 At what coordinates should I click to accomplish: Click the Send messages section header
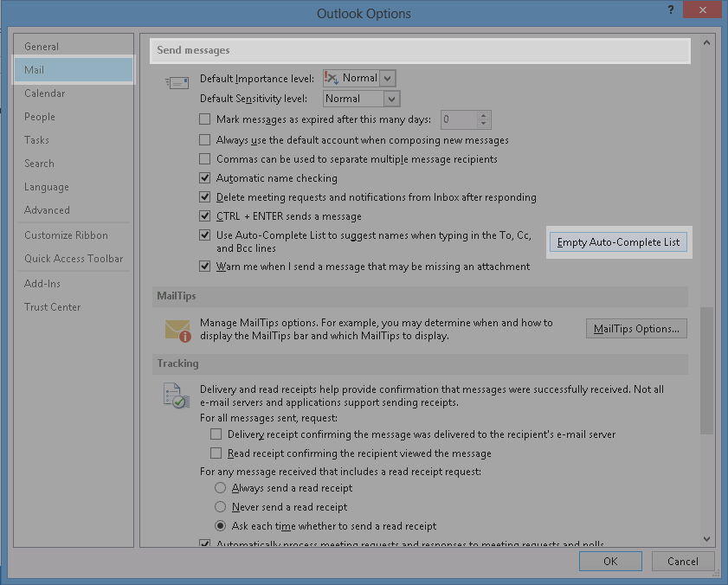pyautogui.click(x=420, y=50)
